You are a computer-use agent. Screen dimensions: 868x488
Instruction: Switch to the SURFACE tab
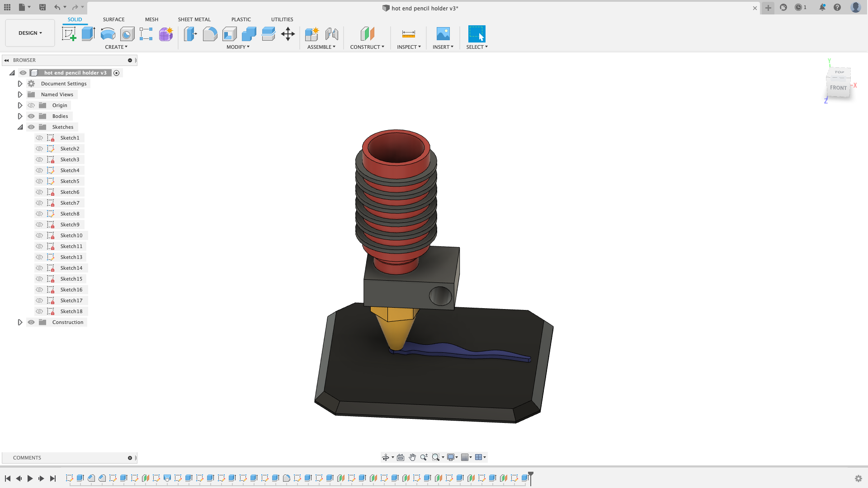pyautogui.click(x=113, y=19)
